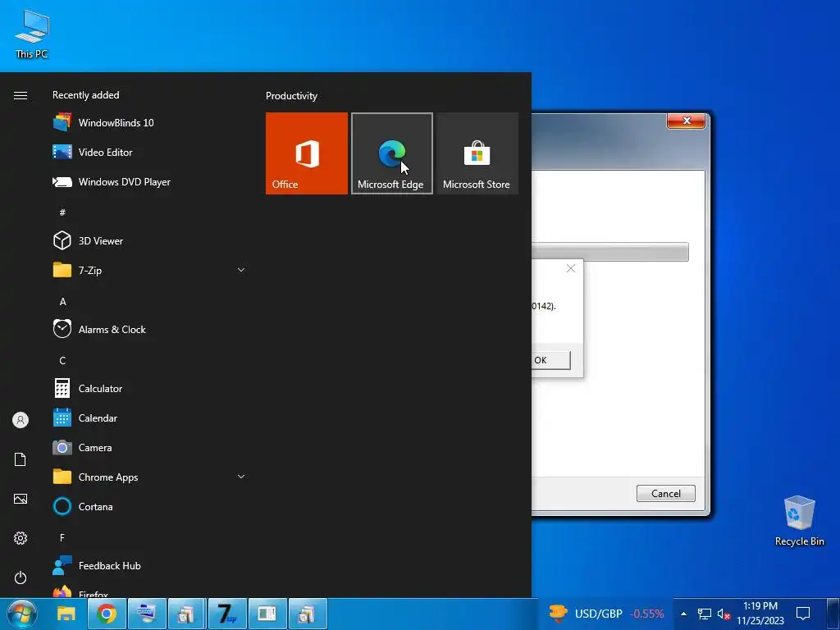Launch Microsoft Edge tile
This screenshot has height=630, width=840.
coord(391,153)
